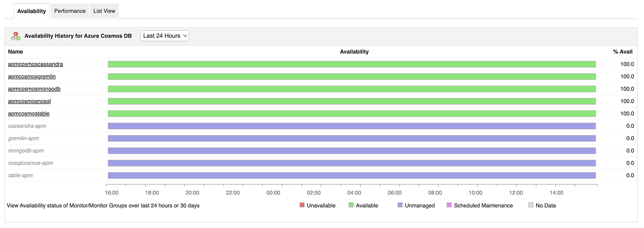644x228 pixels.
Task: Open the apmcosmosnosql monitor link
Action: click(29, 101)
